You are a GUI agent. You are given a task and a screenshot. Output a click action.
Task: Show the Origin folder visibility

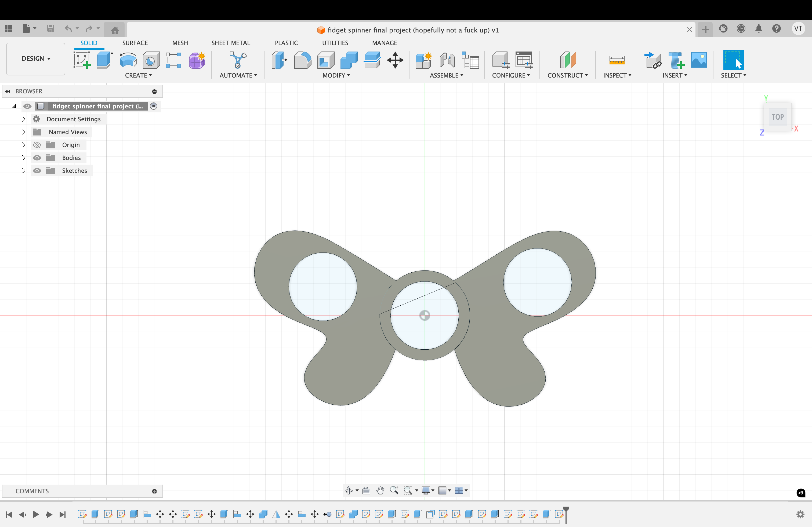(37, 145)
